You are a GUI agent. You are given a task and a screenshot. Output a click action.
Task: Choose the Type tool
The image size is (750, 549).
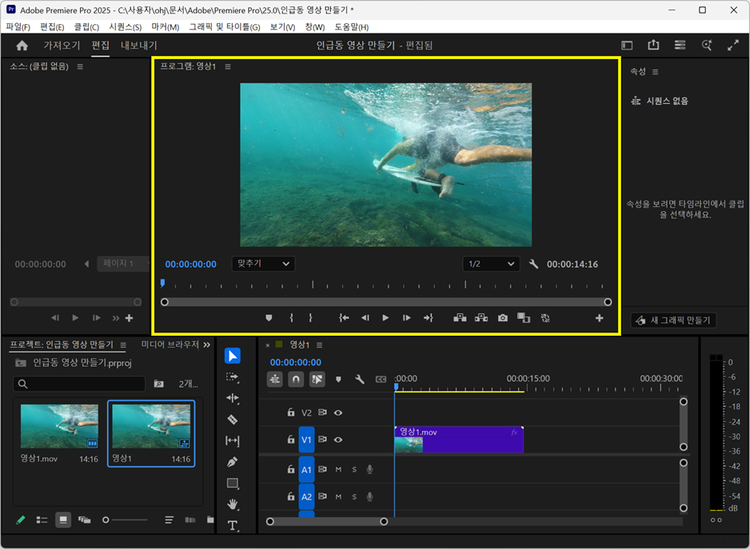tap(232, 526)
